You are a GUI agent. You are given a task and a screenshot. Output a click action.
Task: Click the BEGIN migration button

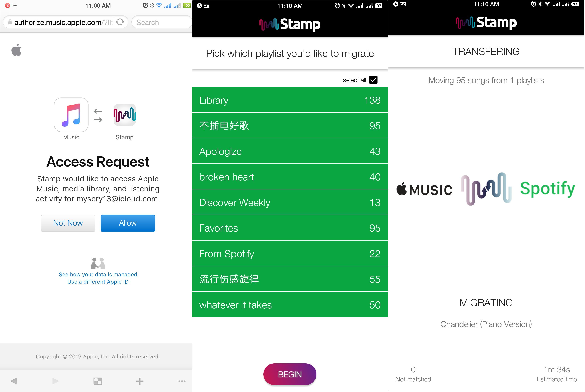290,374
